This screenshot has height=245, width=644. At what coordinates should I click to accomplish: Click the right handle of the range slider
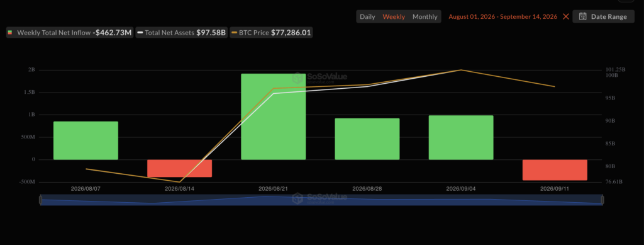602,200
